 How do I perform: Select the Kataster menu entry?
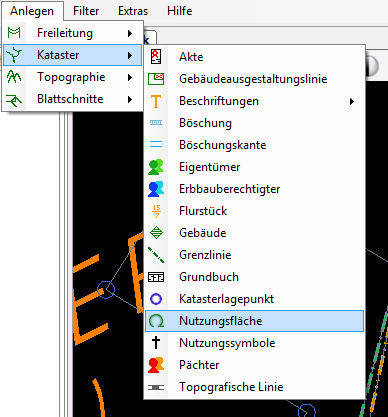(72, 55)
